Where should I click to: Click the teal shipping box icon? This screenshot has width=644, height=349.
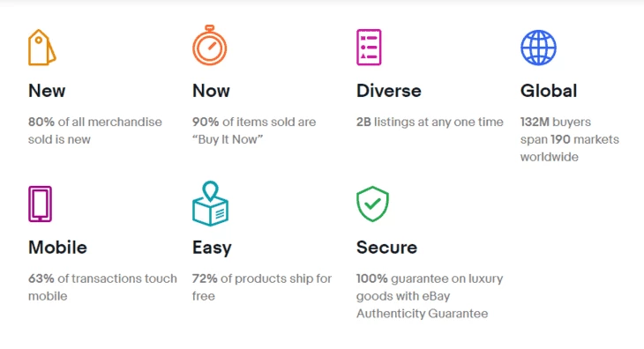click(210, 204)
